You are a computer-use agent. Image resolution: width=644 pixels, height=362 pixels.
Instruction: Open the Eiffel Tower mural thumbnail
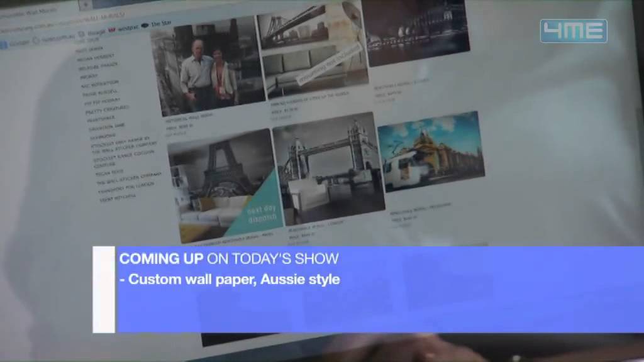click(226, 185)
